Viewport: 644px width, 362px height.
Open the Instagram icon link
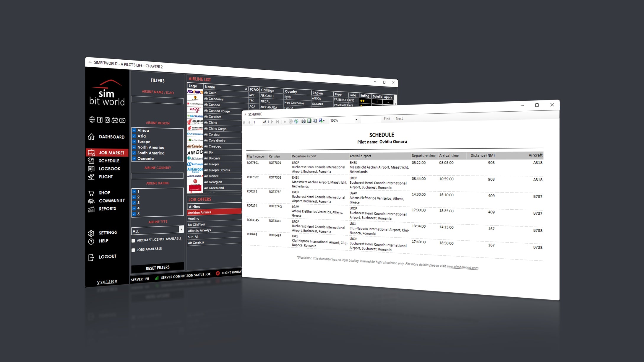coord(107,120)
